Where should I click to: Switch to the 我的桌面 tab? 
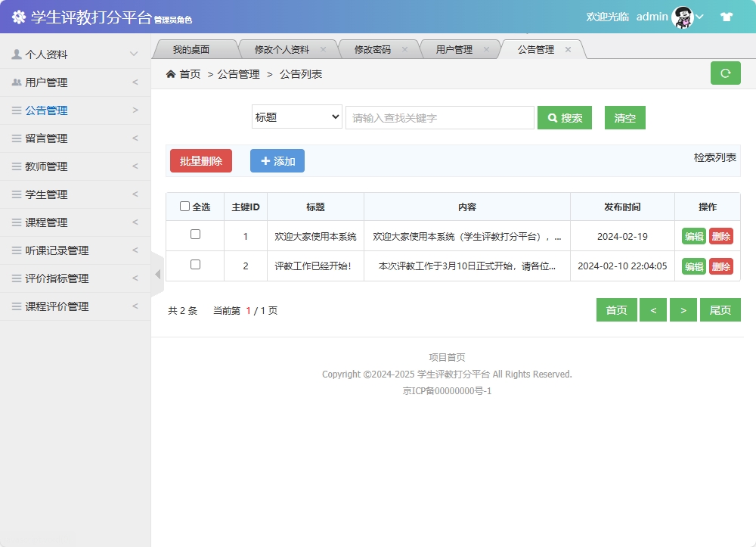click(193, 48)
